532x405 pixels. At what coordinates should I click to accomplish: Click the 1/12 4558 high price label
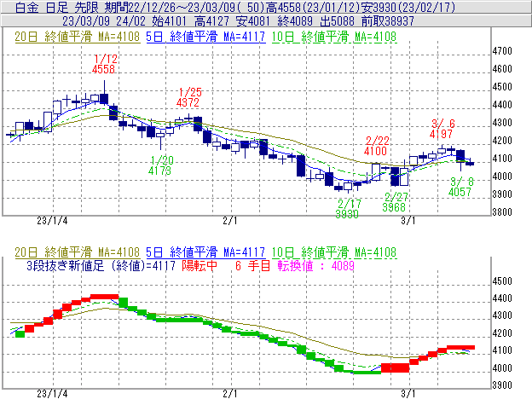pos(105,64)
